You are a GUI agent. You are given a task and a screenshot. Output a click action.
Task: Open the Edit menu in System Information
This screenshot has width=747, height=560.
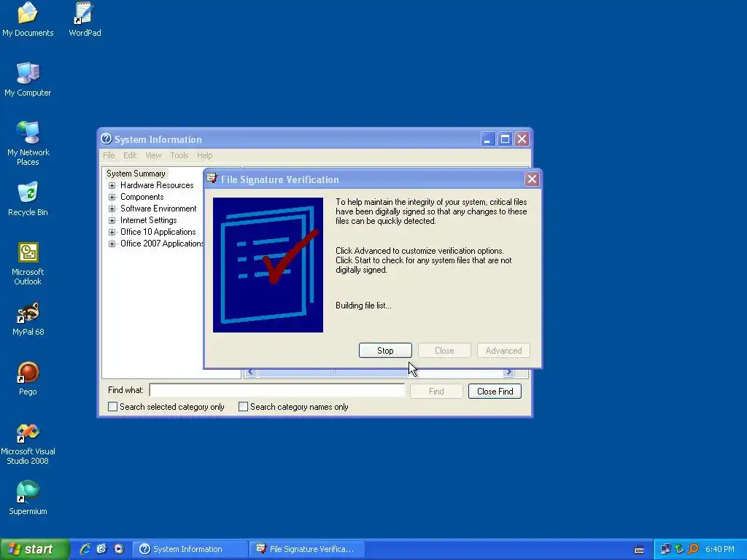pyautogui.click(x=130, y=155)
